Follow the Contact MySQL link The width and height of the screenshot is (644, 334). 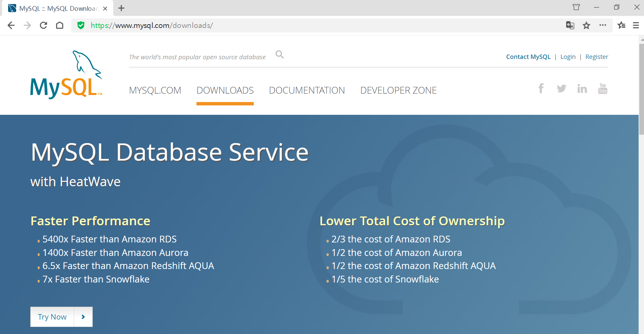pos(528,57)
